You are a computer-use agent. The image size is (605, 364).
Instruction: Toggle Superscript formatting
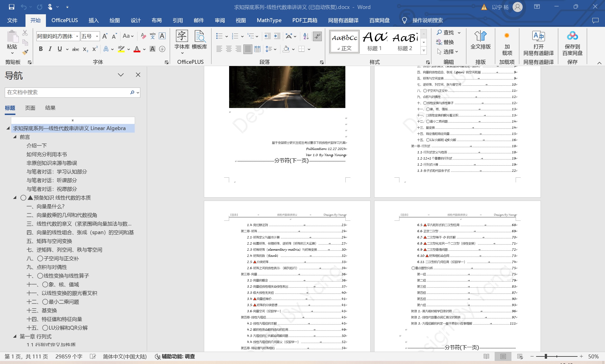(95, 49)
